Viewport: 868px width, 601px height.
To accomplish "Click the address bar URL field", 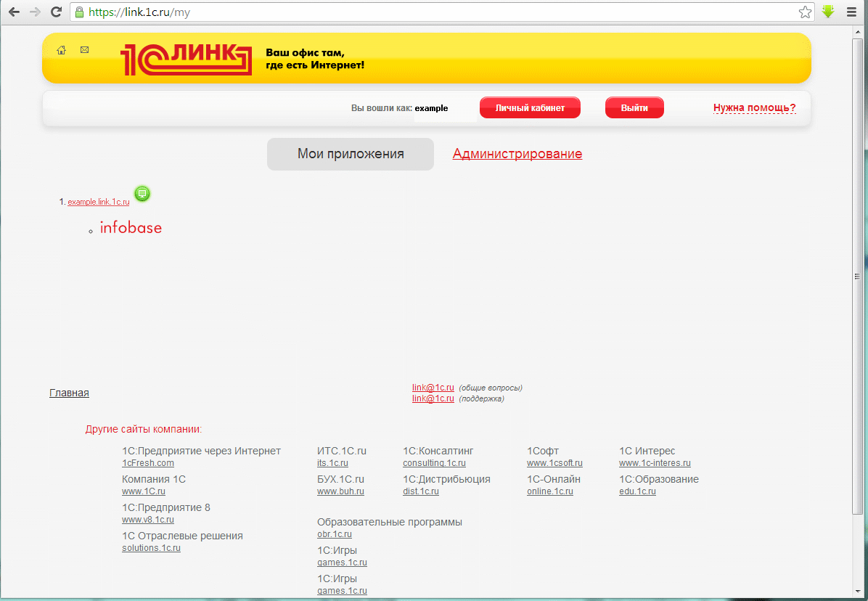I will click(435, 12).
